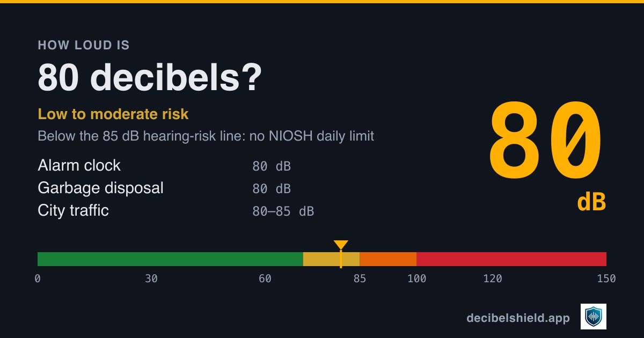This screenshot has width=644, height=338.
Task: Click the 80–85 dB value for City traffic
Action: [x=283, y=211]
